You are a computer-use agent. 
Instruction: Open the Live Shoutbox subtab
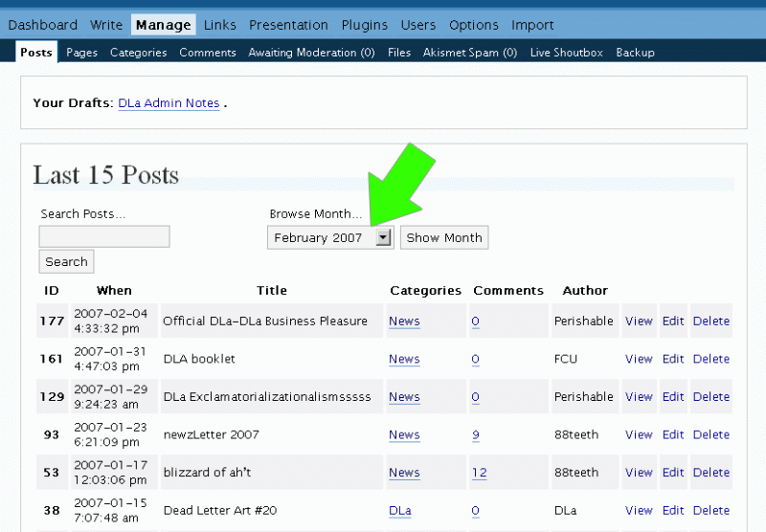point(567,53)
